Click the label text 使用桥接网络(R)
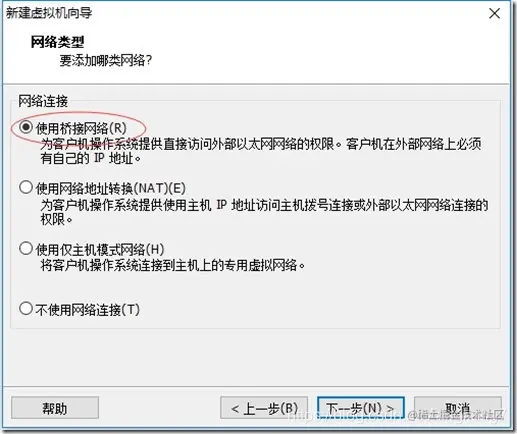 click(81, 128)
